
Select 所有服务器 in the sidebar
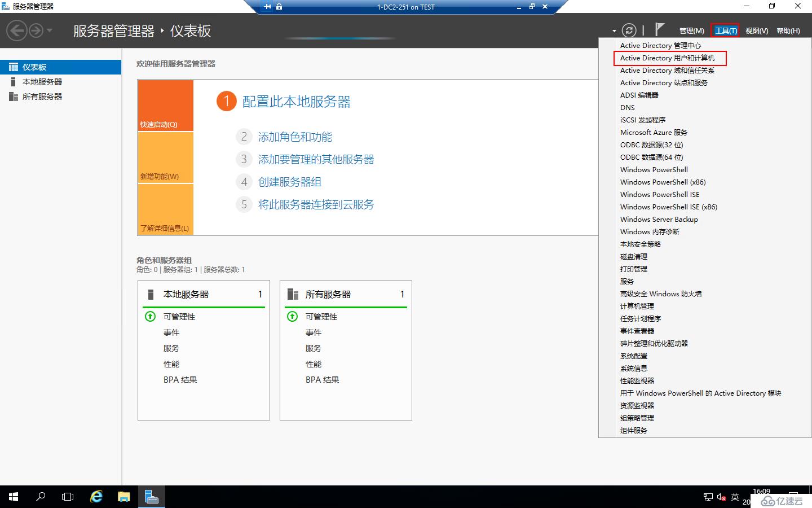pos(60,97)
